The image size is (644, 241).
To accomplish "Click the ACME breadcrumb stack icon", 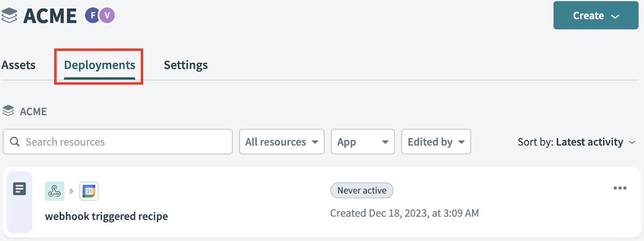I will tap(9, 111).
